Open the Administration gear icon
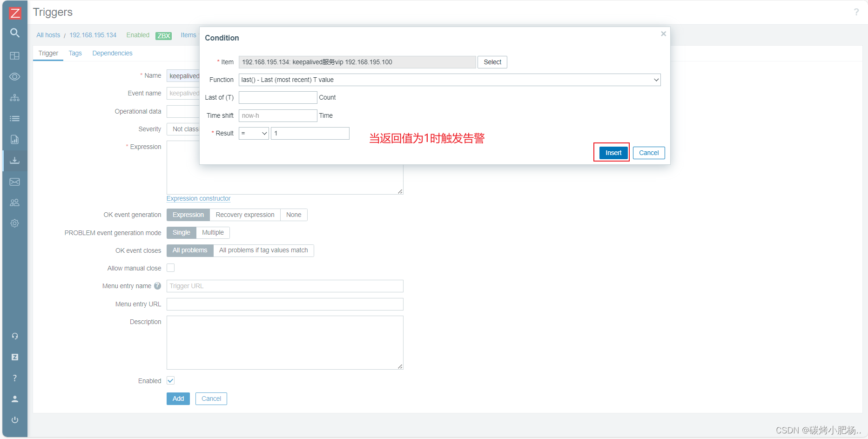868x439 pixels. [x=15, y=223]
